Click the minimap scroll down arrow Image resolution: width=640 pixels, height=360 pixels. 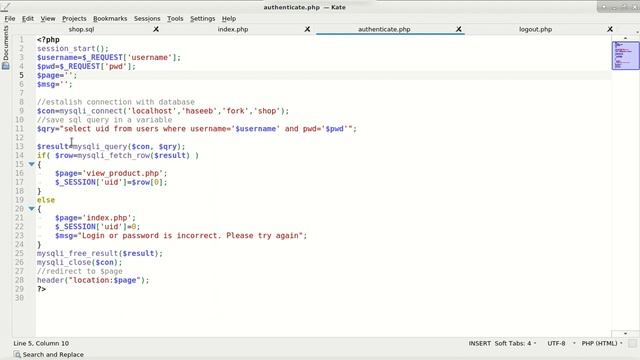[625, 333]
